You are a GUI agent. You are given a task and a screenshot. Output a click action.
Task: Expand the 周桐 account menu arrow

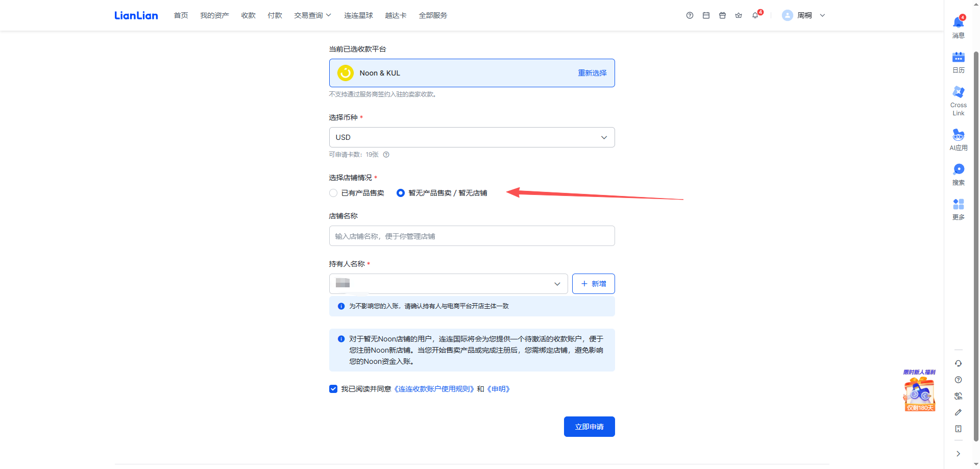(x=822, y=15)
